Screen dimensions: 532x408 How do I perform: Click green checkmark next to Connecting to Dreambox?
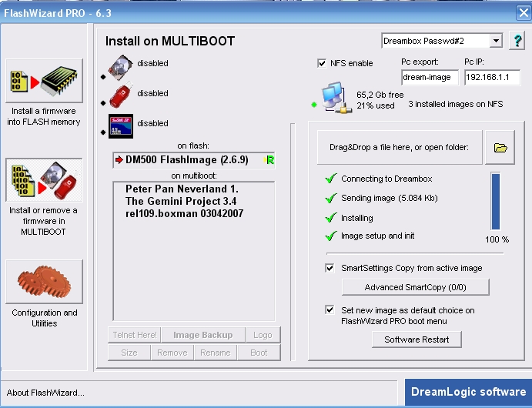coord(331,179)
